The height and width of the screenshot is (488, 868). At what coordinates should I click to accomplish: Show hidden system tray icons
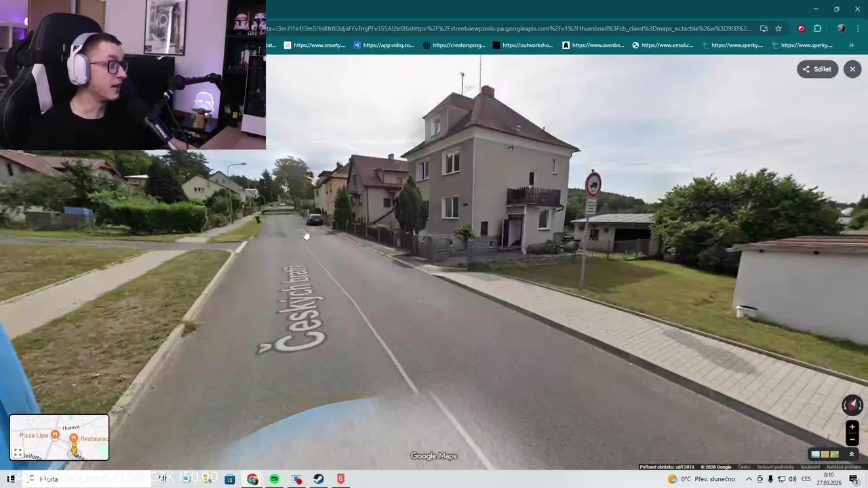(749, 479)
